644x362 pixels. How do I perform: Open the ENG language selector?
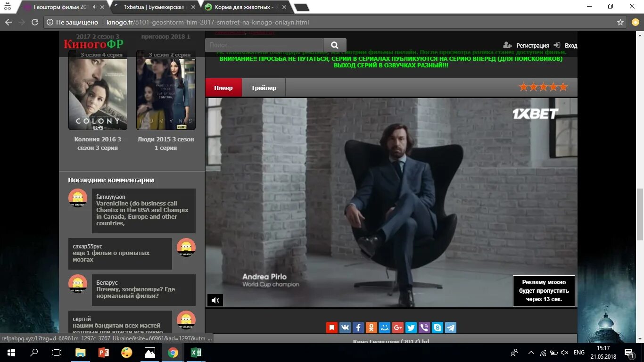click(x=579, y=352)
